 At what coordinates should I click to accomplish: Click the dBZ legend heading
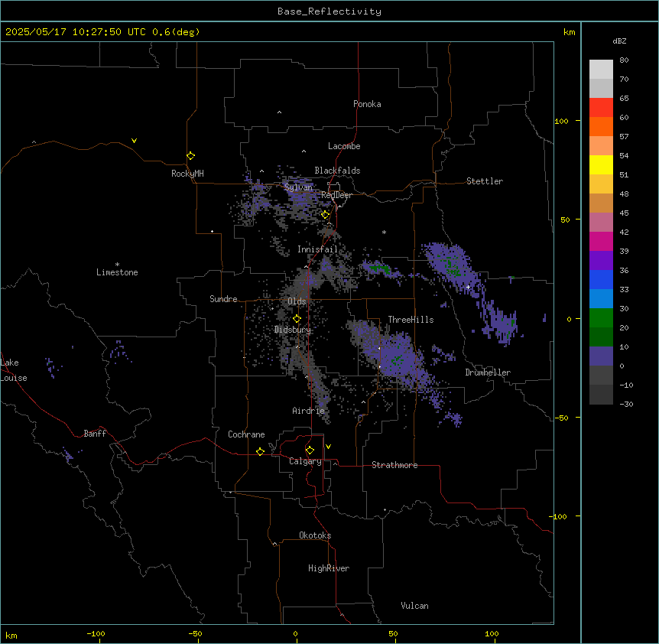pos(619,41)
